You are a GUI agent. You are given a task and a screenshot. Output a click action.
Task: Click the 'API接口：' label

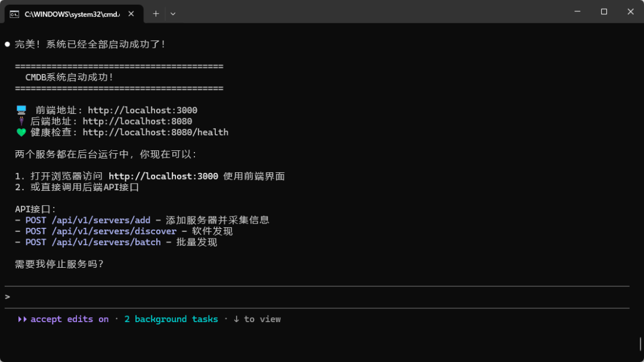(36, 209)
